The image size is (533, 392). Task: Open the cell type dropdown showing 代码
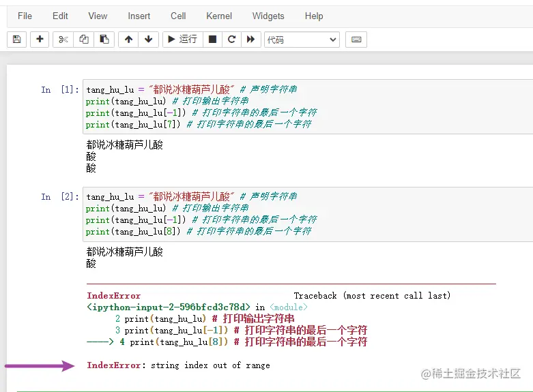(x=302, y=40)
